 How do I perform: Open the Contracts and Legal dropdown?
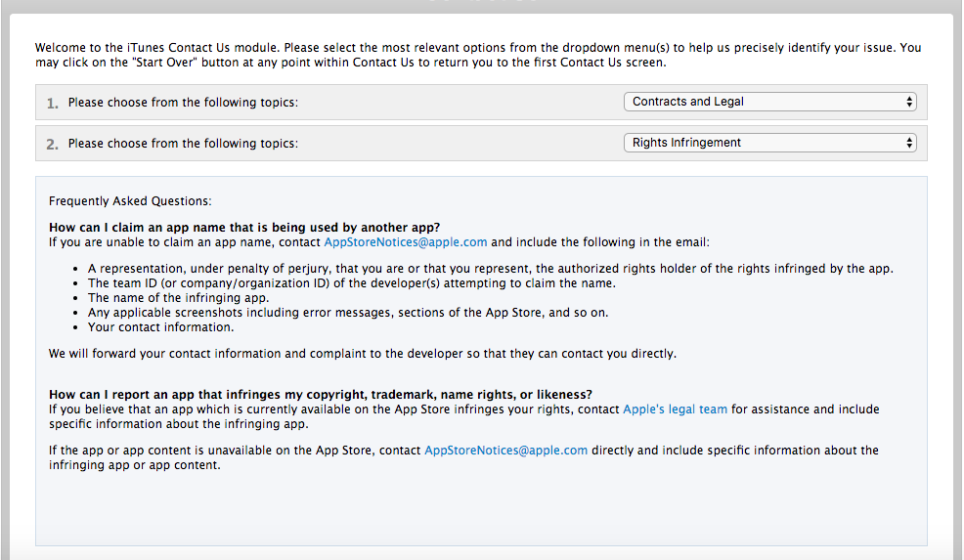(x=769, y=102)
